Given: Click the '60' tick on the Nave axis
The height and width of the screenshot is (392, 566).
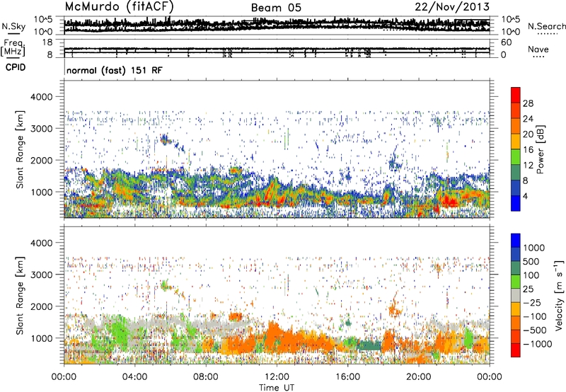Looking at the screenshot, I should pyautogui.click(x=506, y=42).
